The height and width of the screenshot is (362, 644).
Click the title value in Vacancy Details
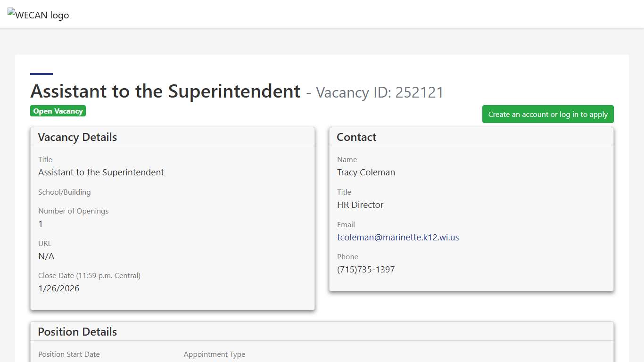point(101,173)
